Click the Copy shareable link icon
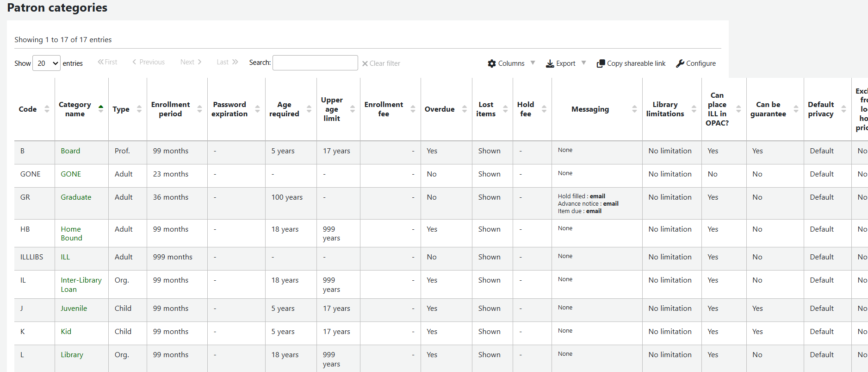The width and height of the screenshot is (868, 372). (x=601, y=63)
